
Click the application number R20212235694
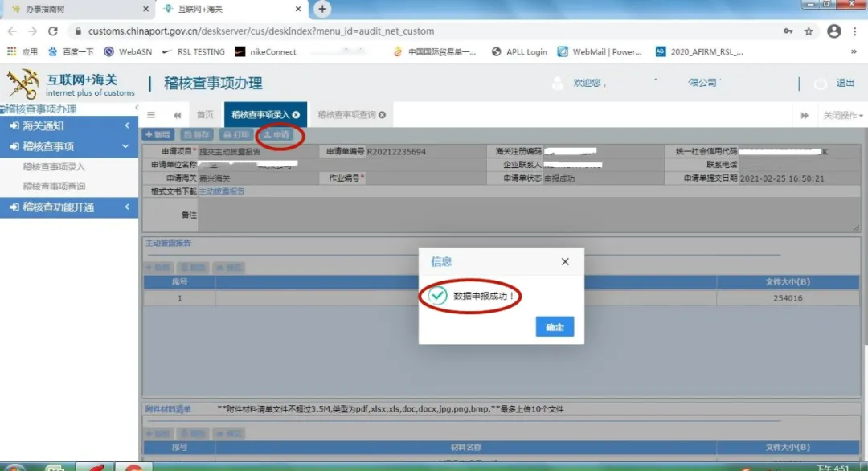point(396,152)
